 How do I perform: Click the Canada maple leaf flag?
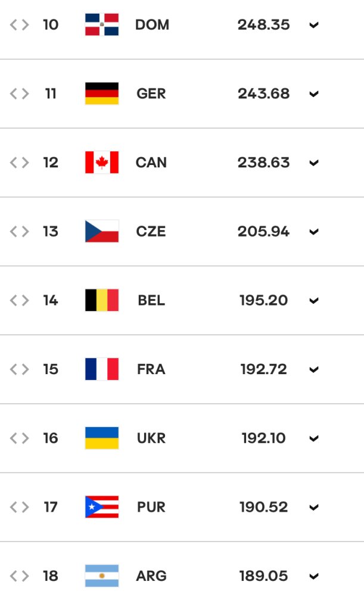[102, 162]
